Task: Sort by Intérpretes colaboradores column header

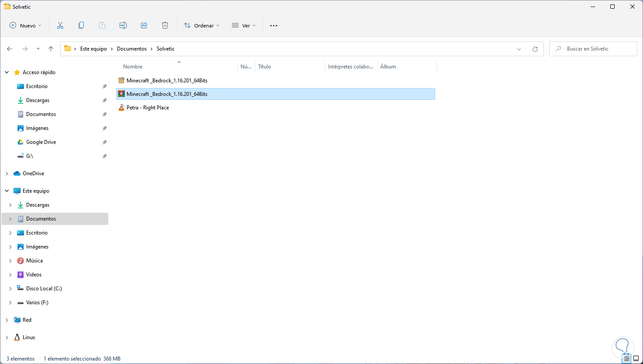Action: click(x=351, y=67)
